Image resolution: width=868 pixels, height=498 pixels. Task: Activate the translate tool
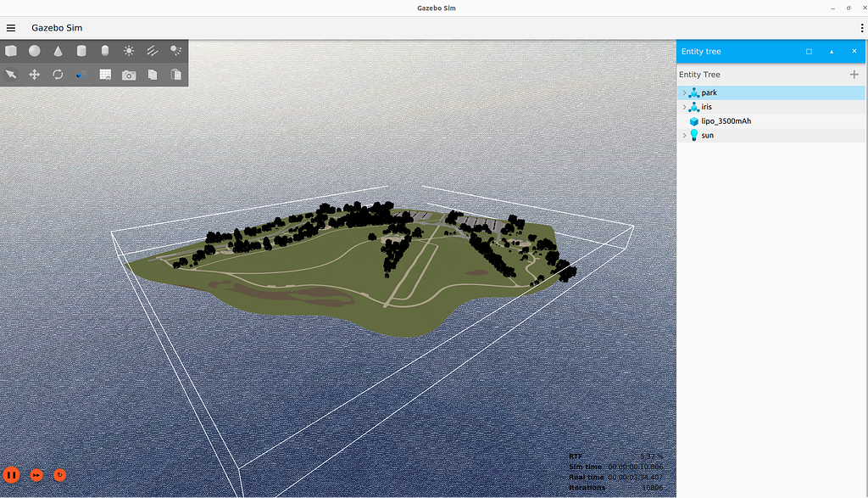(35, 75)
